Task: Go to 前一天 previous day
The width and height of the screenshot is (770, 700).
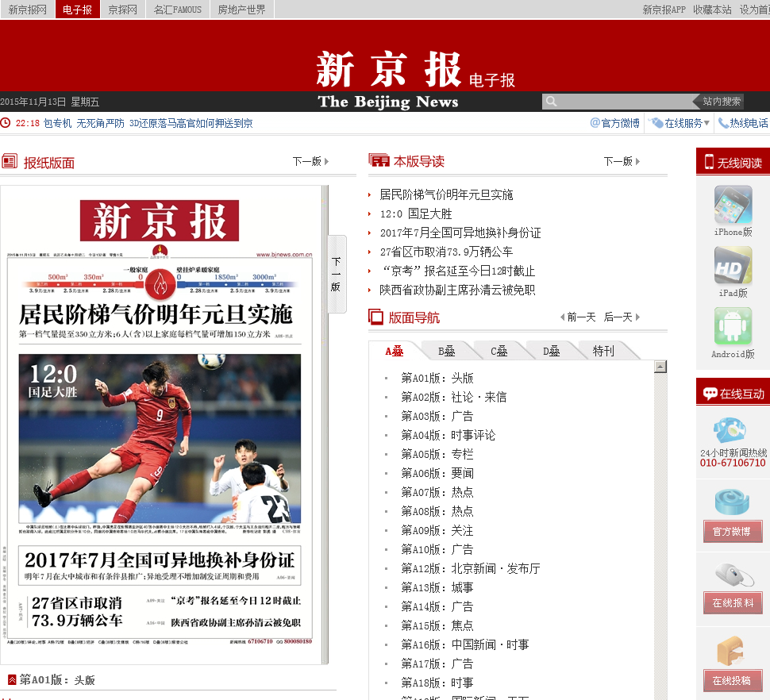Action: pyautogui.click(x=578, y=317)
